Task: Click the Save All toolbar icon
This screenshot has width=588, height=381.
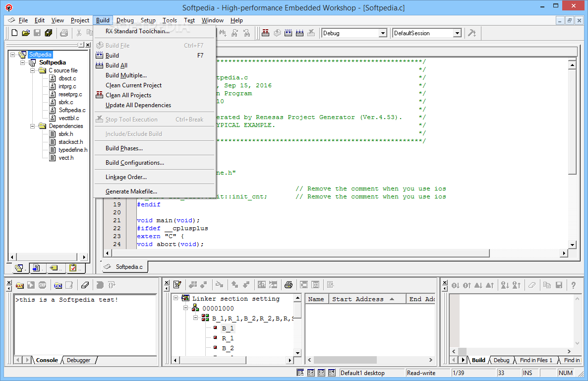Action: pyautogui.click(x=49, y=33)
